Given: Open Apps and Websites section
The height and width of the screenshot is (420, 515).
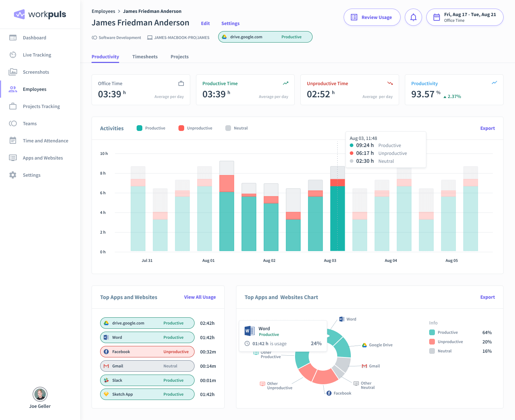Looking at the screenshot, I should 43,158.
